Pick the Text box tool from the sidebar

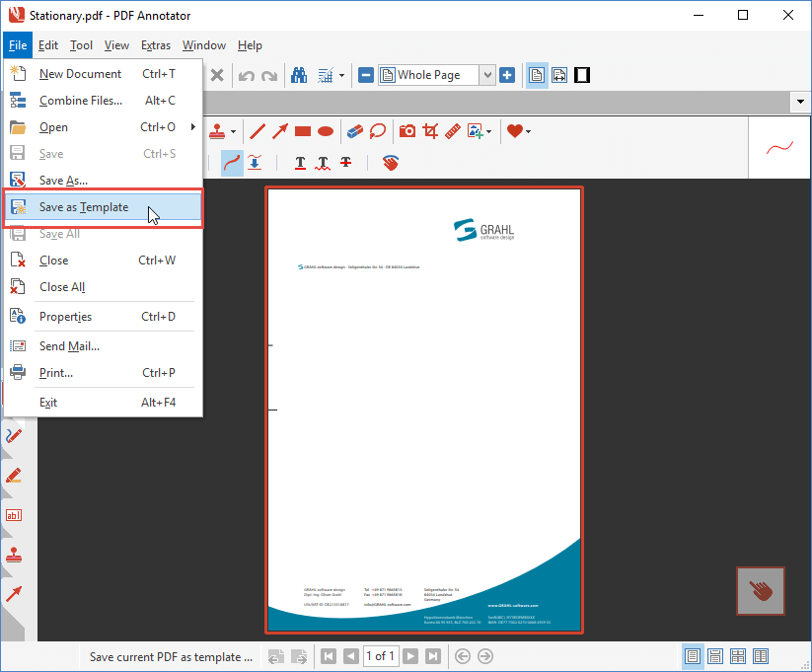(x=16, y=514)
